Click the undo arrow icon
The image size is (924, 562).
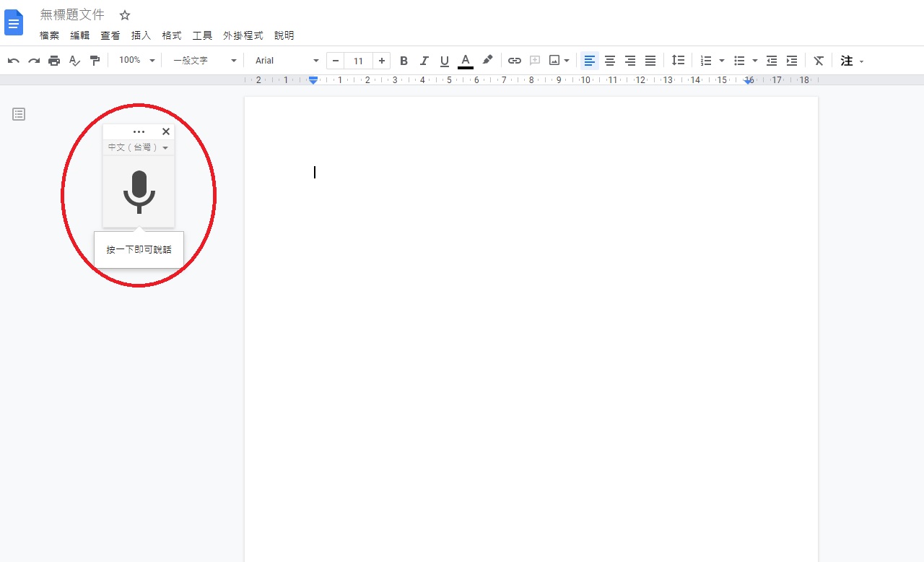(x=13, y=61)
